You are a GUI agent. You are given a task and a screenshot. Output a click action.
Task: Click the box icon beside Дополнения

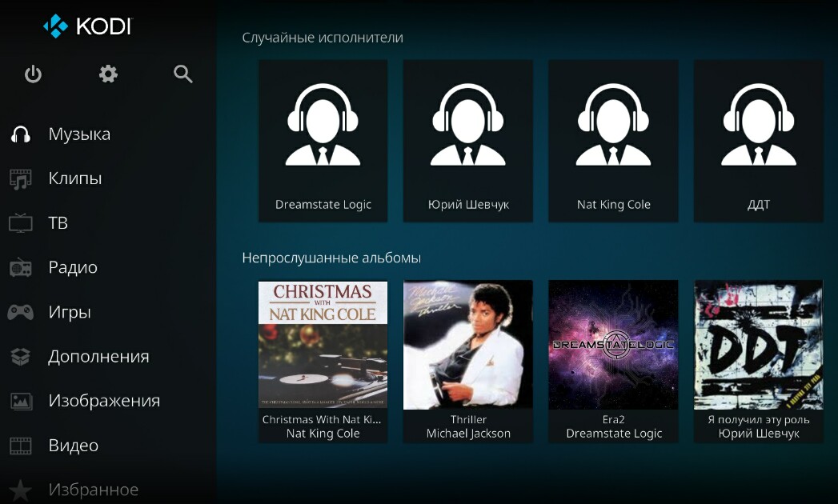(x=21, y=357)
